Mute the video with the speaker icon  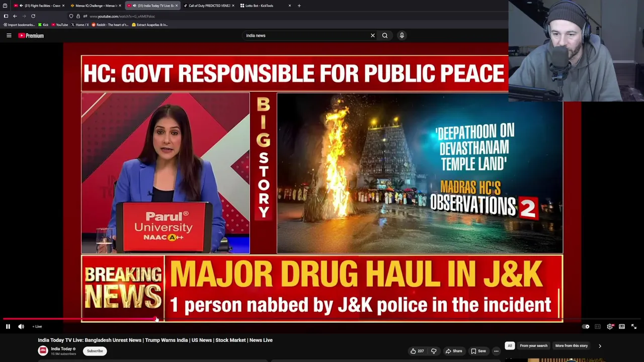[21, 327]
